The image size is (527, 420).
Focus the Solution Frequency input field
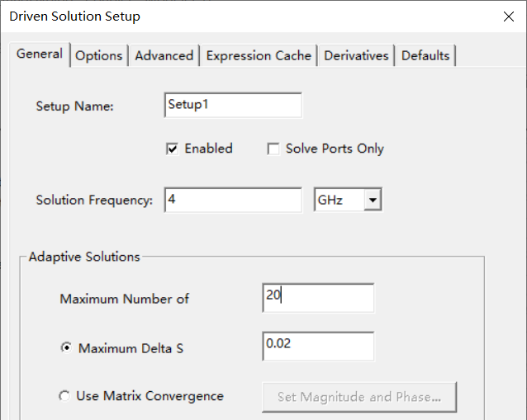pyautogui.click(x=233, y=200)
